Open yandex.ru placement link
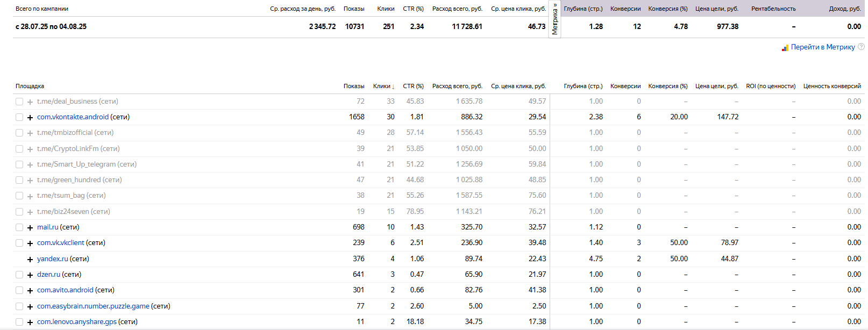Screen dimensions: 868x330 point(53,259)
